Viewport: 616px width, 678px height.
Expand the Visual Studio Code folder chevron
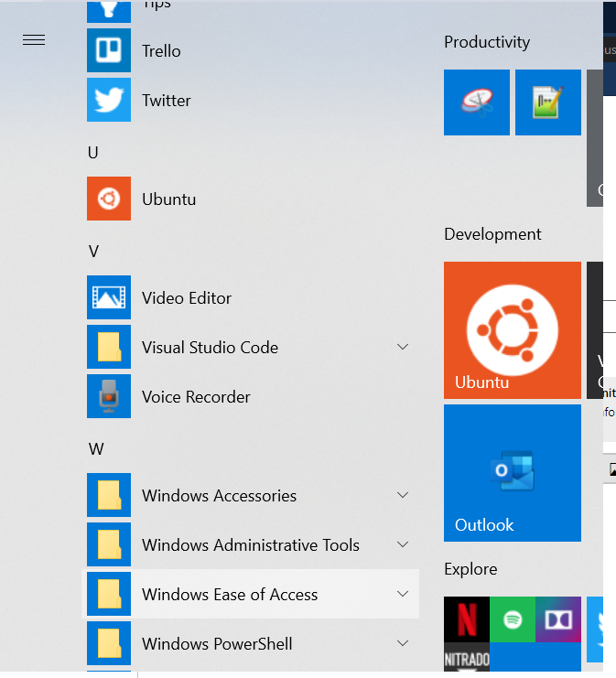[x=403, y=348]
